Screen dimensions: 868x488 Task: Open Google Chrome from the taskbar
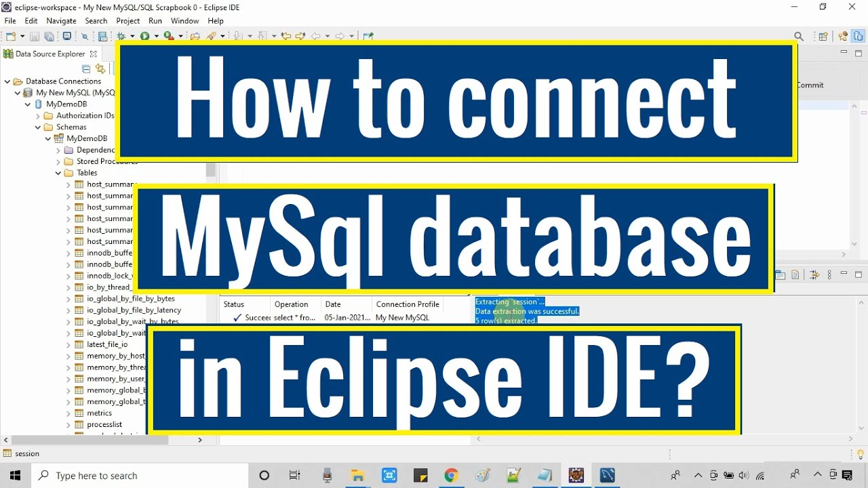click(452, 476)
